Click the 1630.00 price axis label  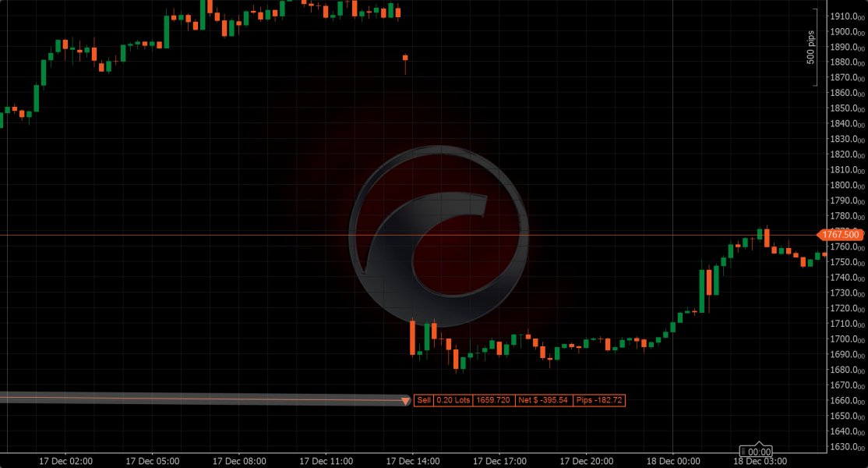tap(847, 447)
